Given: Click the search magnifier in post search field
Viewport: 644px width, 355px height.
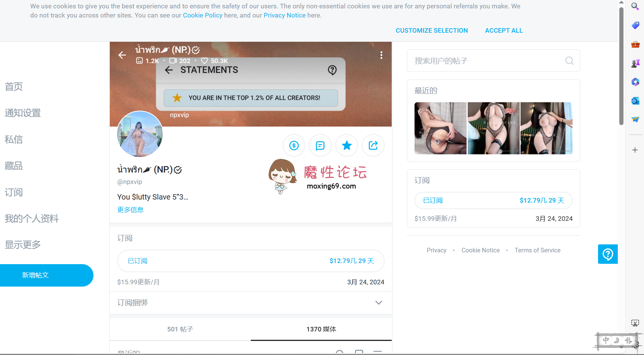Looking at the screenshot, I should pyautogui.click(x=569, y=61).
